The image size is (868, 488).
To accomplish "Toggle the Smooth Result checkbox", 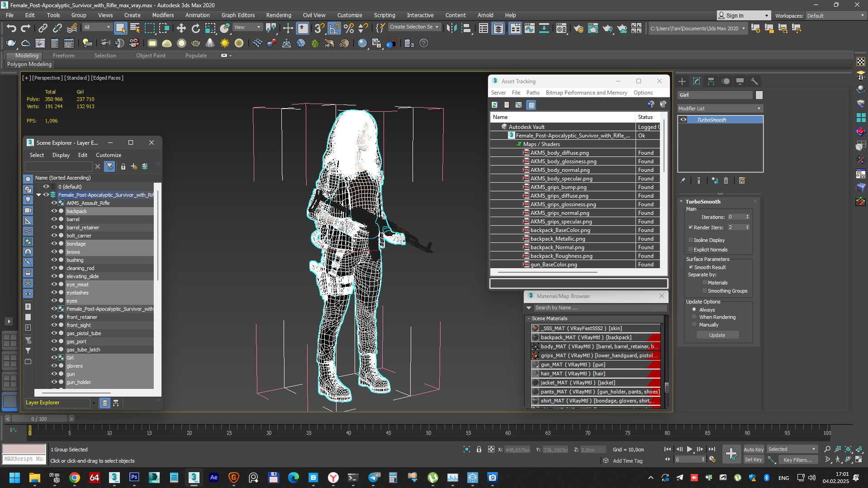I will 691,267.
